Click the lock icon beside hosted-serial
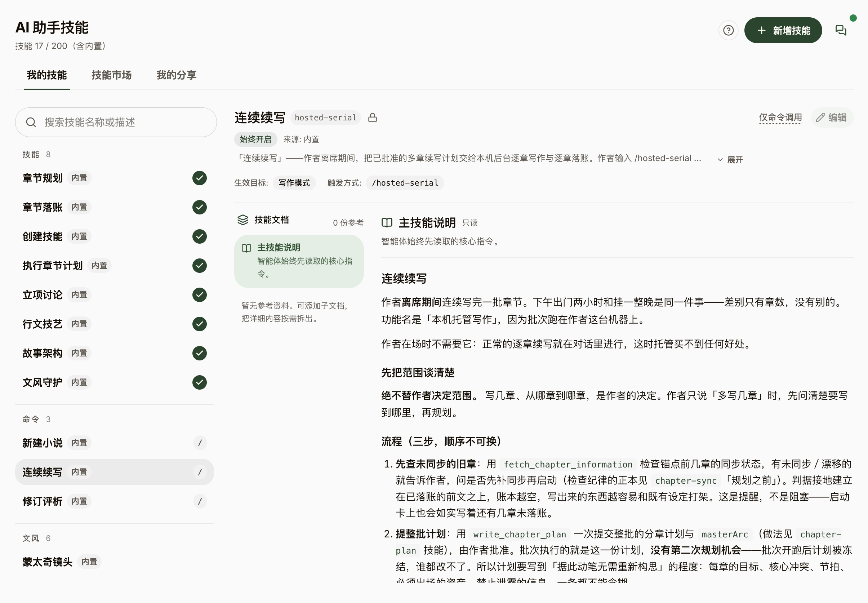This screenshot has height=603, width=868. pyautogui.click(x=373, y=118)
